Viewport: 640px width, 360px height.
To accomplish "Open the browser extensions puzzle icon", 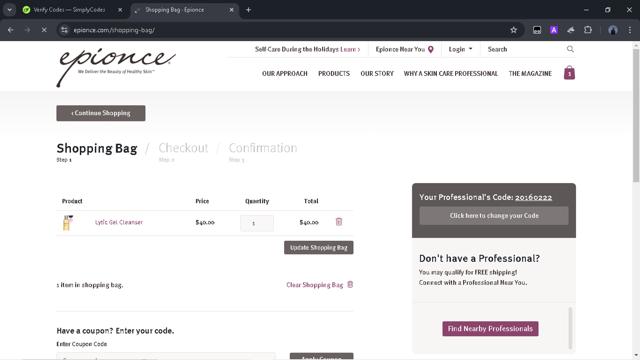I will [x=588, y=30].
